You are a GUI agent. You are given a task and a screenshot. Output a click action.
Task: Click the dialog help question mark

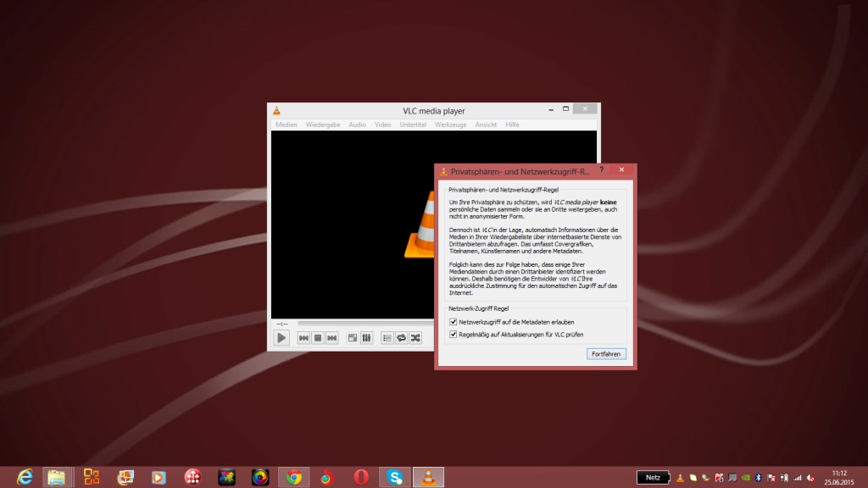point(601,169)
